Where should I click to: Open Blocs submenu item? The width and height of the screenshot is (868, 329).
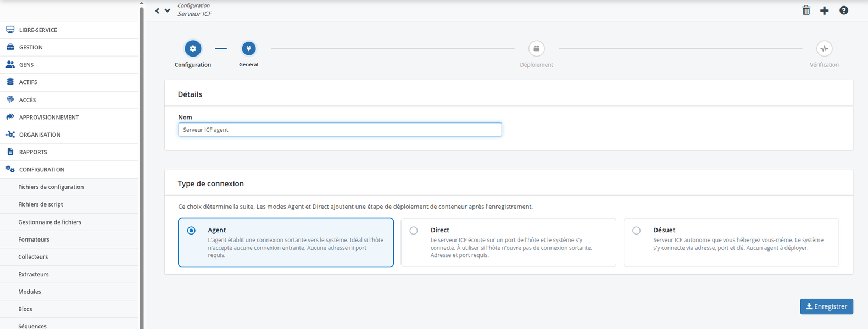coord(69,309)
